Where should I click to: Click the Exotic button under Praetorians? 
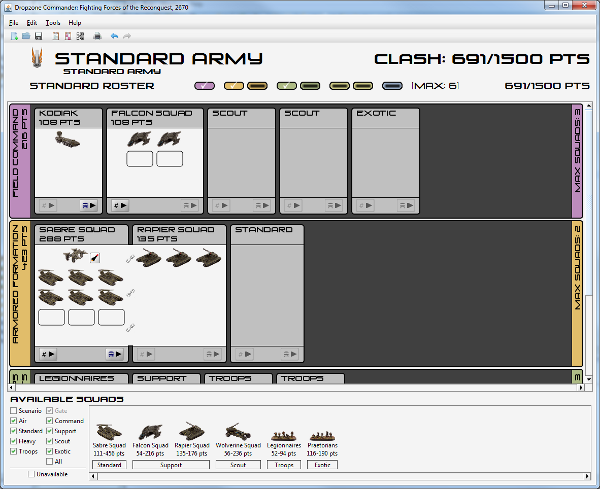(x=322, y=465)
